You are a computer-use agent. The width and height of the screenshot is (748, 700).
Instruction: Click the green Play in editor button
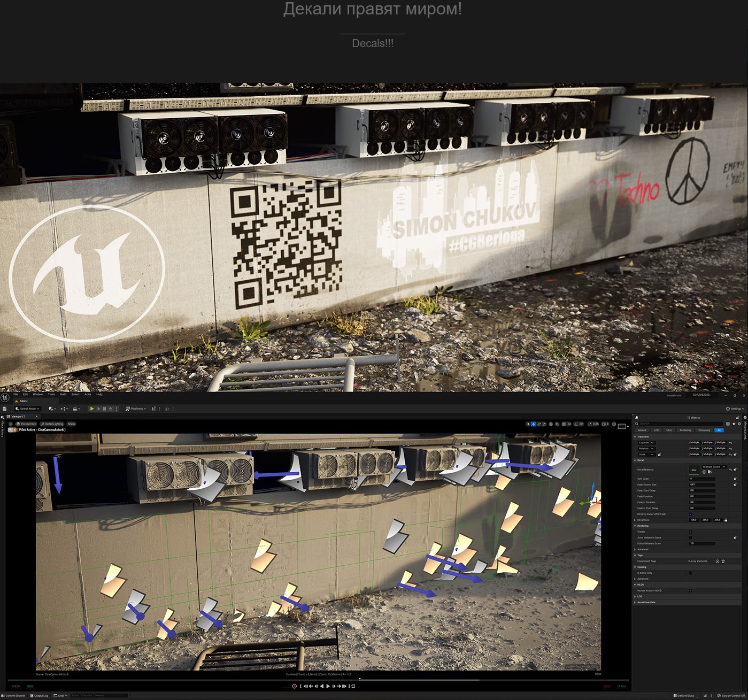[x=92, y=409]
